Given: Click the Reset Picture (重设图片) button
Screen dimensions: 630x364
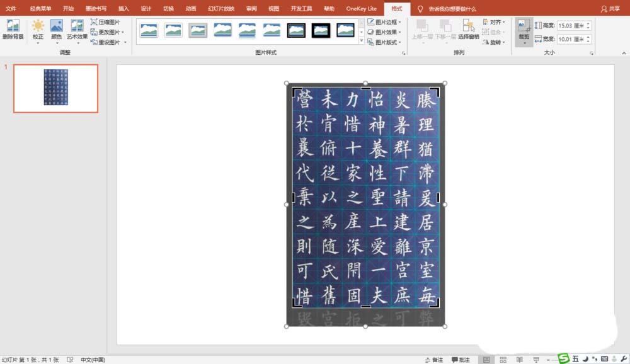Looking at the screenshot, I should [x=108, y=42].
